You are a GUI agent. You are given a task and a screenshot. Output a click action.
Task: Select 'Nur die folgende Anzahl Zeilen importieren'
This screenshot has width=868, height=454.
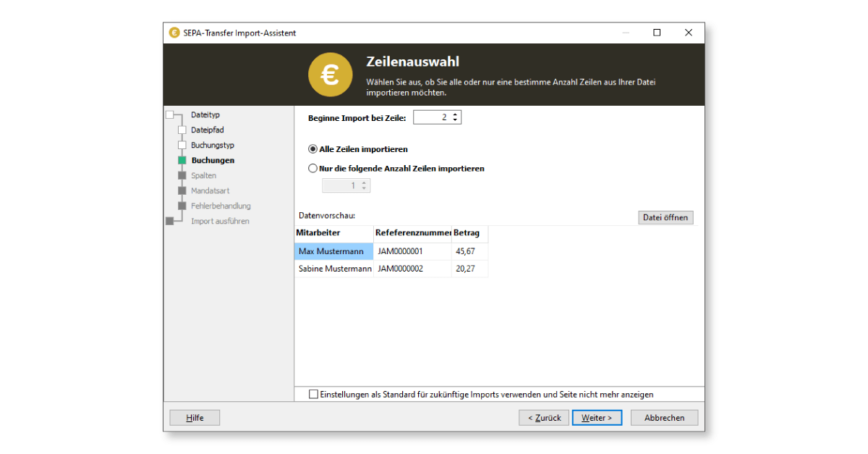pyautogui.click(x=396, y=168)
